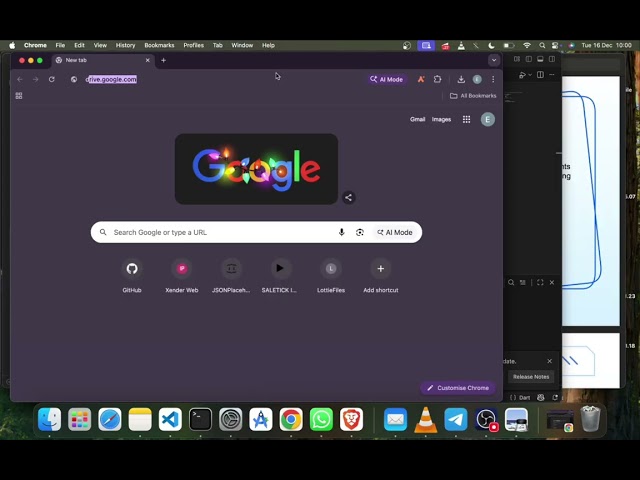Viewport: 640px width, 480px height.
Task: Open the JSONPlaceholder shortcut
Action: (231, 274)
